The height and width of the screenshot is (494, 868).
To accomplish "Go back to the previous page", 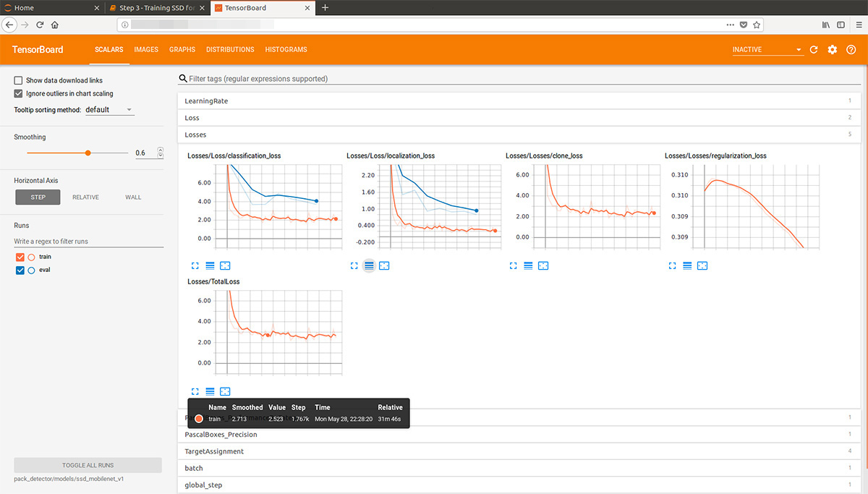I will tap(10, 25).
